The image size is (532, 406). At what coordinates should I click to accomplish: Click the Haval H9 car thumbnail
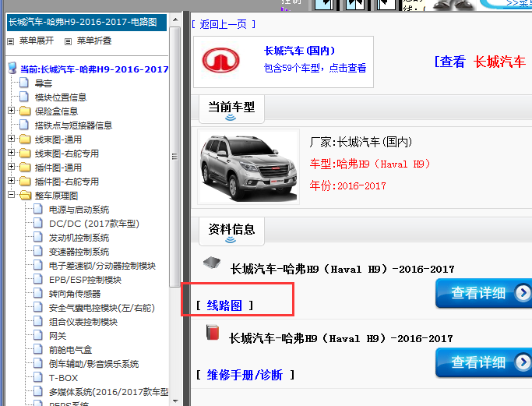coord(248,167)
